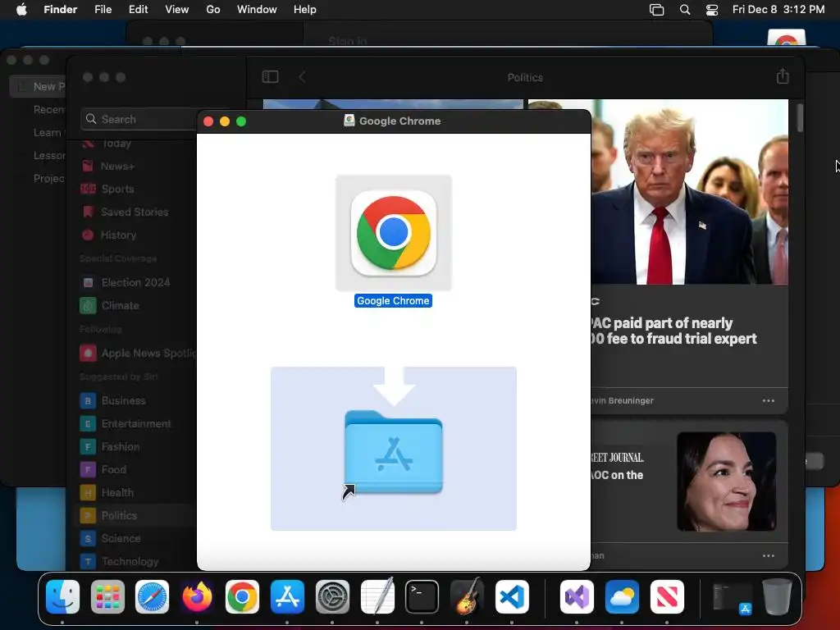Image resolution: width=840 pixels, height=630 pixels.
Task: Open Spotlight search in menu bar
Action: click(685, 10)
